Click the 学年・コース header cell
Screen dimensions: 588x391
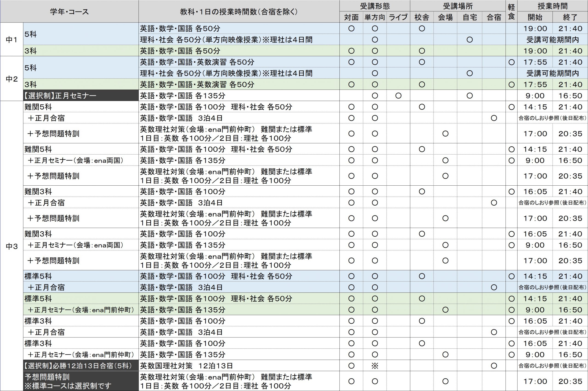tap(70, 12)
